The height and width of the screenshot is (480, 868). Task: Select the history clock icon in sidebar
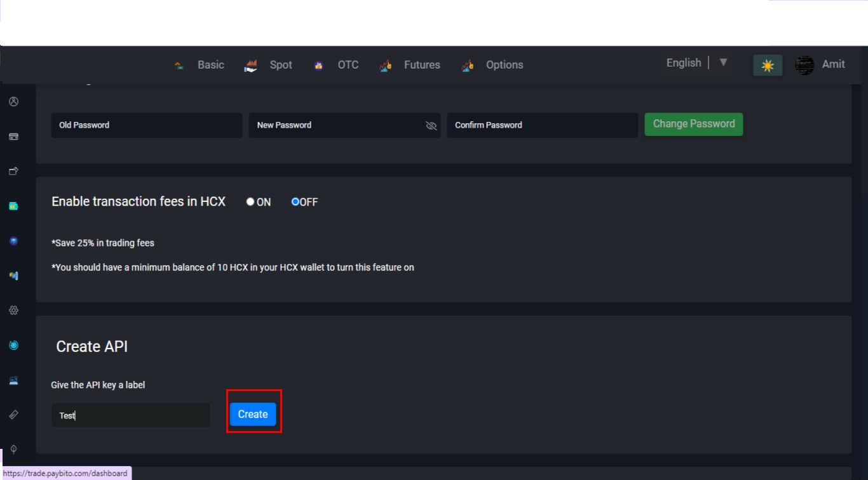13,345
